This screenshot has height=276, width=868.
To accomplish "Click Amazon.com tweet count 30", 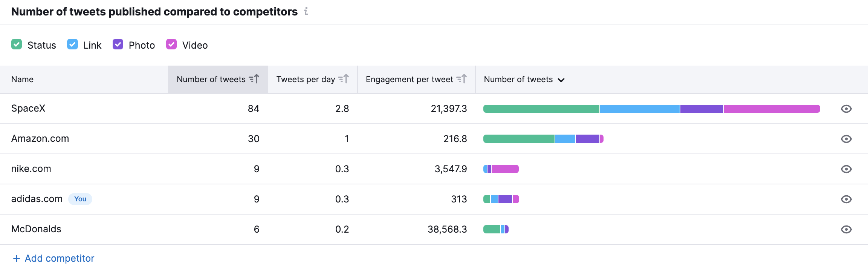I will 254,139.
